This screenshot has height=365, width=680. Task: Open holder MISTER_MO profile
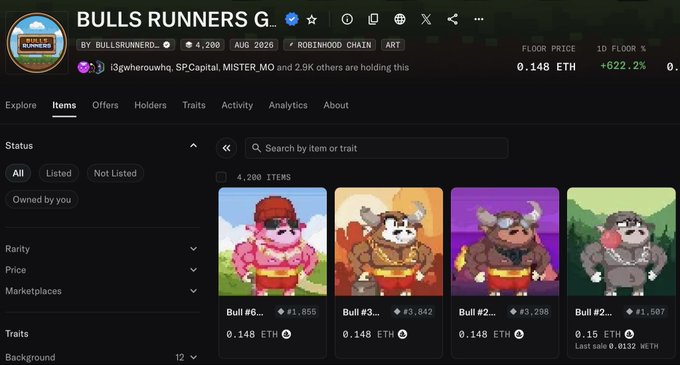(248, 67)
